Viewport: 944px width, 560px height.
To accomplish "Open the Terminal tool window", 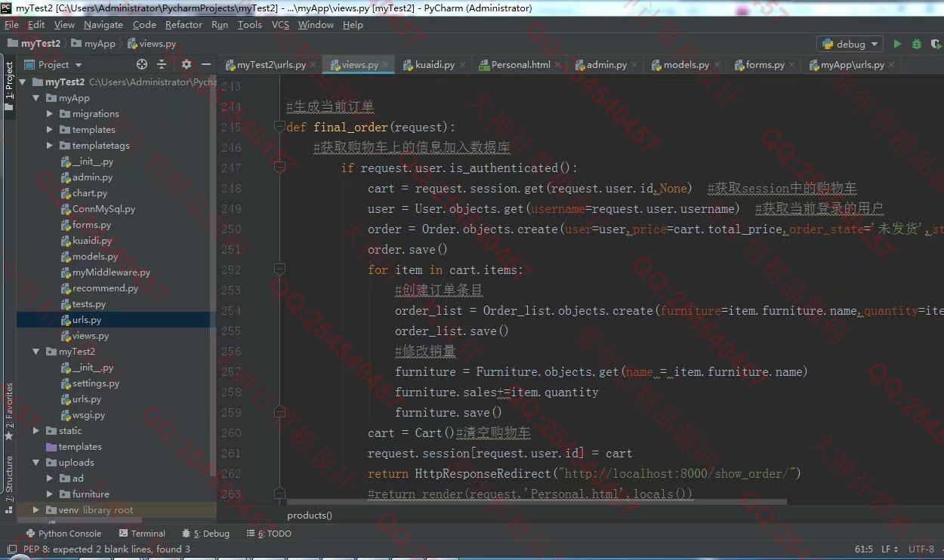I will (141, 534).
